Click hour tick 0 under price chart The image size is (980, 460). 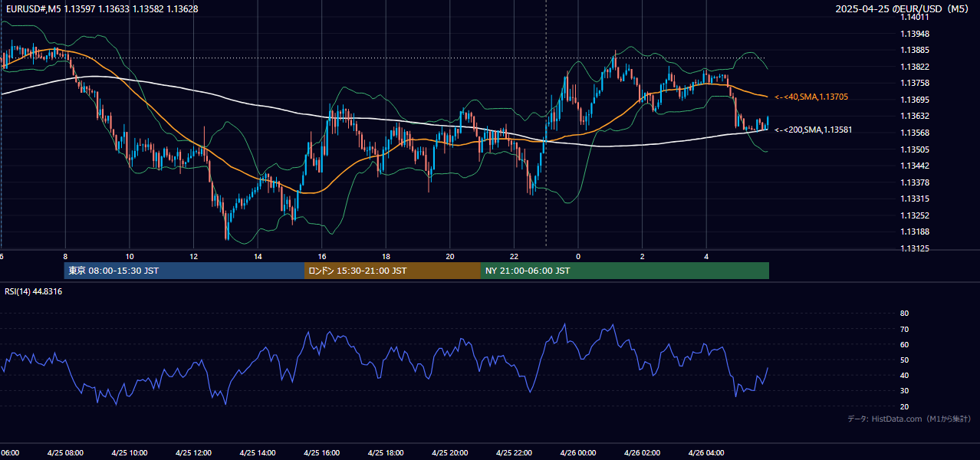[578, 256]
